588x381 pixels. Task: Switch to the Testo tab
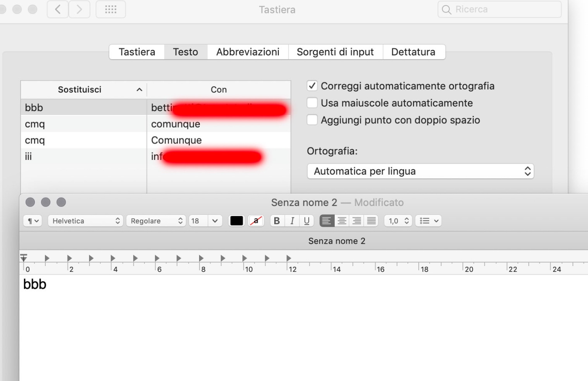pos(186,52)
